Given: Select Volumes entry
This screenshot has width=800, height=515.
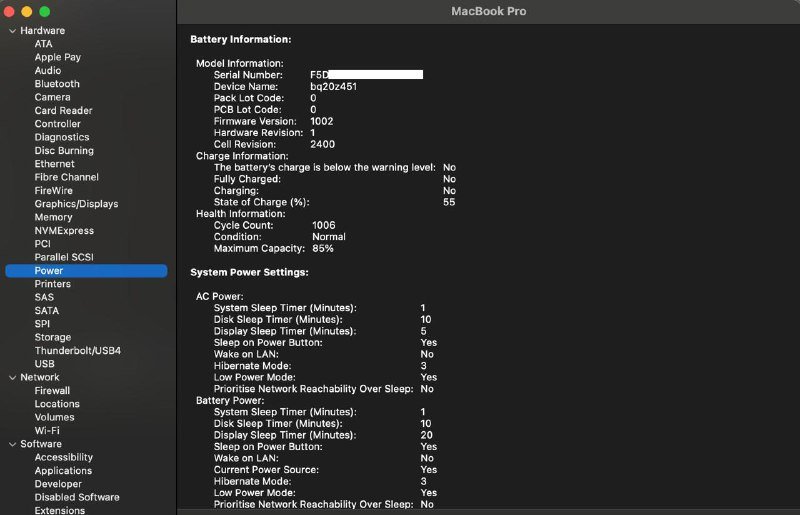Looking at the screenshot, I should click(x=55, y=417).
